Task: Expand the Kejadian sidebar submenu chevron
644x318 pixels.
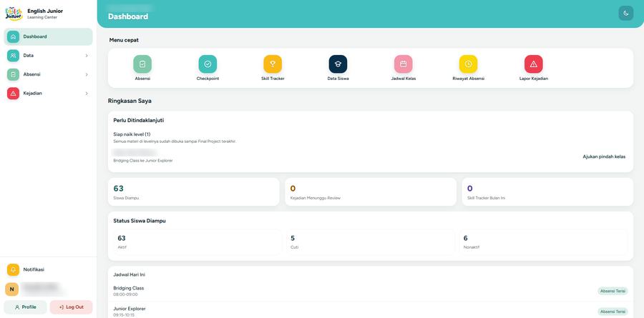Action: click(x=87, y=93)
